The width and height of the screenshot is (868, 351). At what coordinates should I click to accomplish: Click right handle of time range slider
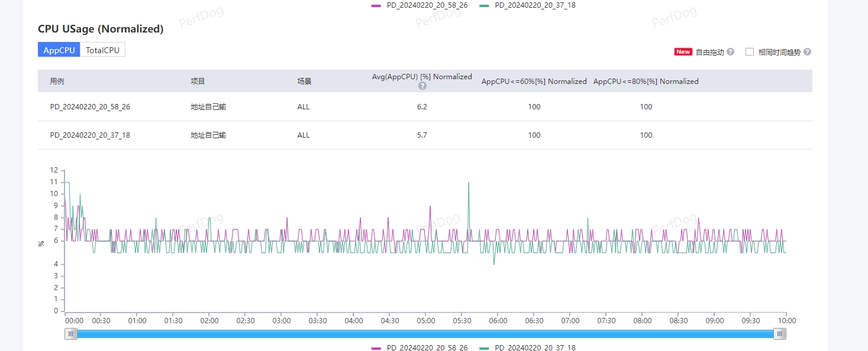pyautogui.click(x=780, y=334)
